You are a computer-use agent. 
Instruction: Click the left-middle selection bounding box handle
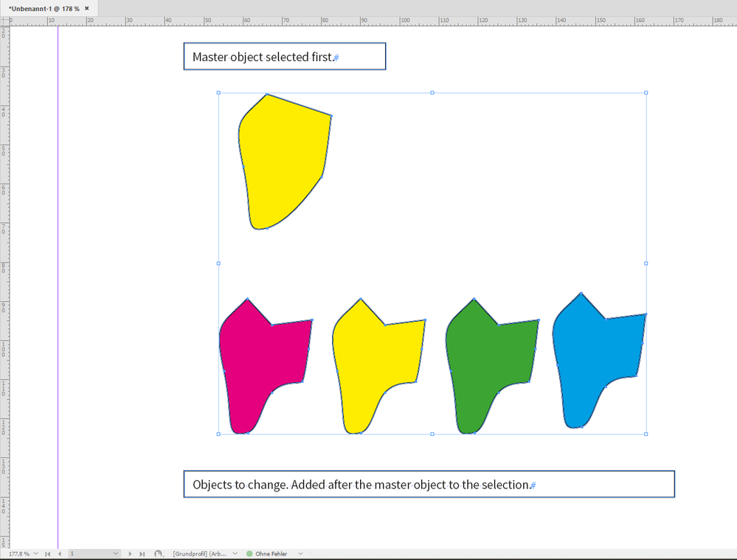218,263
